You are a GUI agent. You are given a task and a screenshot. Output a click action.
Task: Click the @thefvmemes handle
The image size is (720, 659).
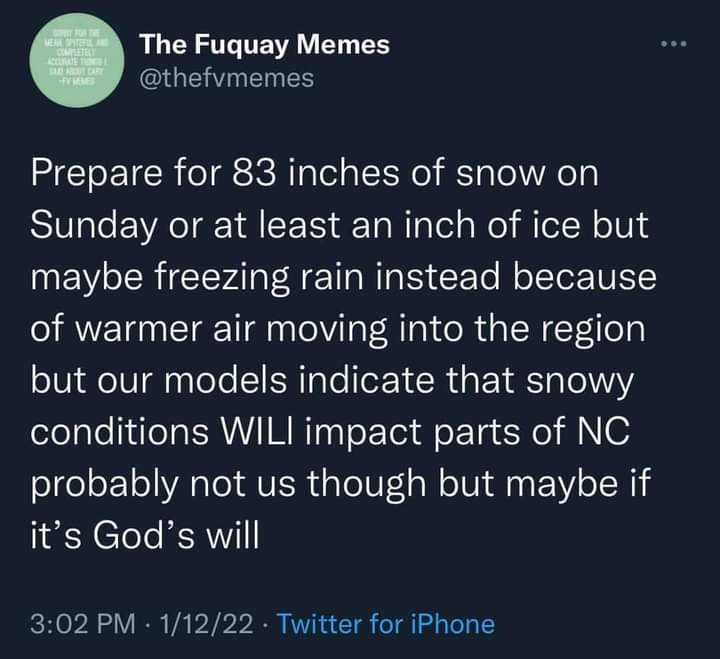[228, 77]
